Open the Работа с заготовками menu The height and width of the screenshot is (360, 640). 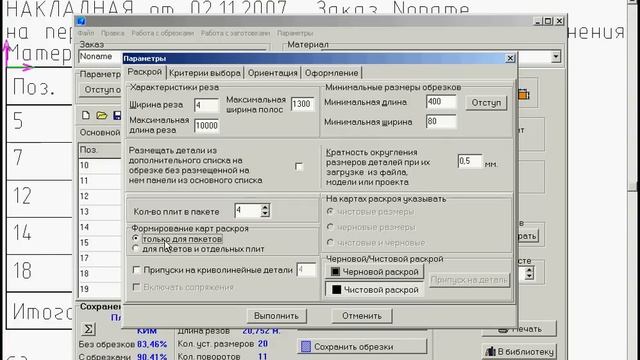[235, 33]
